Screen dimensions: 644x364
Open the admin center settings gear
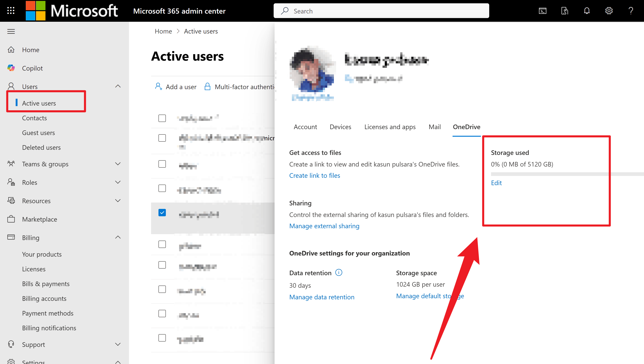click(609, 10)
